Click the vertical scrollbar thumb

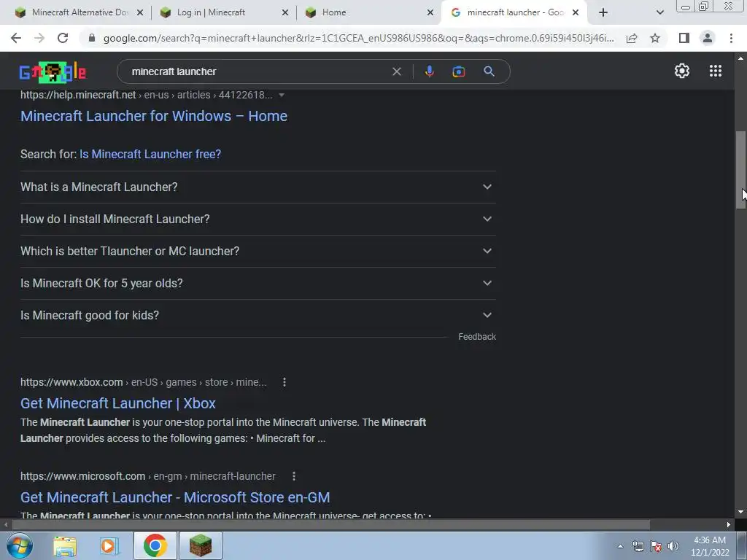click(x=740, y=169)
